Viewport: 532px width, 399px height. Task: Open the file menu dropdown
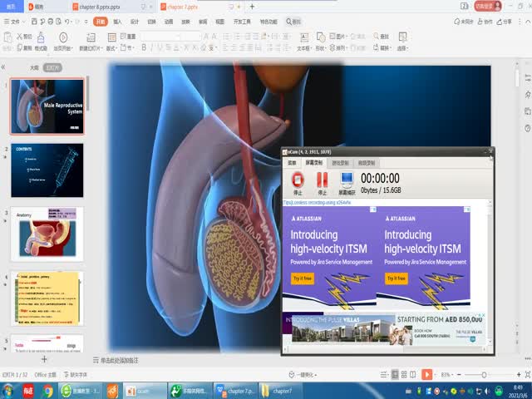coord(14,22)
